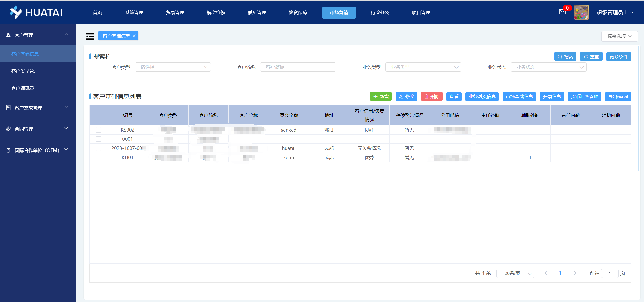Open the 业务状态 dropdown
The width and height of the screenshot is (644, 302).
(x=548, y=67)
